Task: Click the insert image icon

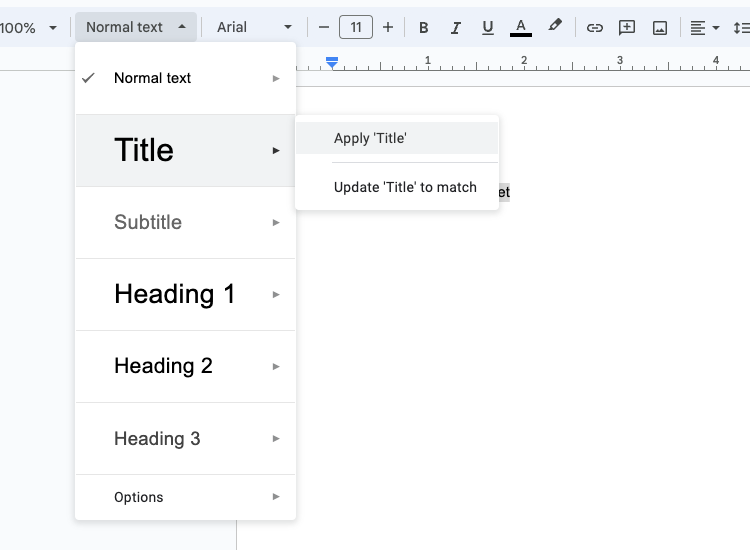Action: pyautogui.click(x=660, y=27)
